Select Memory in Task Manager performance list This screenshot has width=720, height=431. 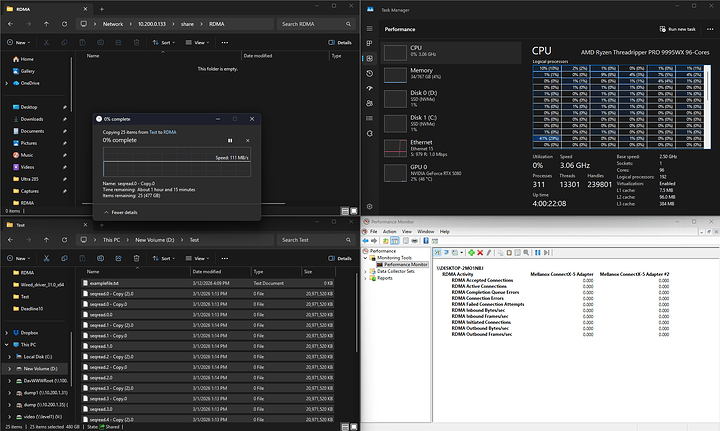tap(451, 75)
